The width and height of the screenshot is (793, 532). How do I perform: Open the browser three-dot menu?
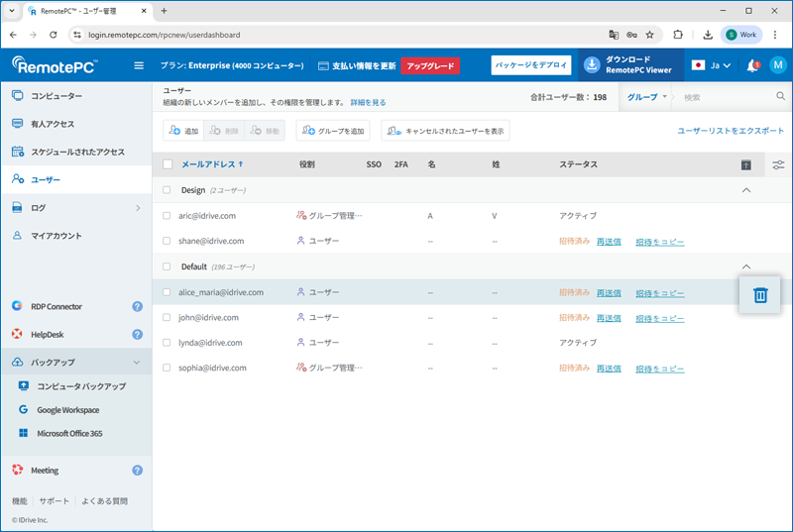point(775,35)
